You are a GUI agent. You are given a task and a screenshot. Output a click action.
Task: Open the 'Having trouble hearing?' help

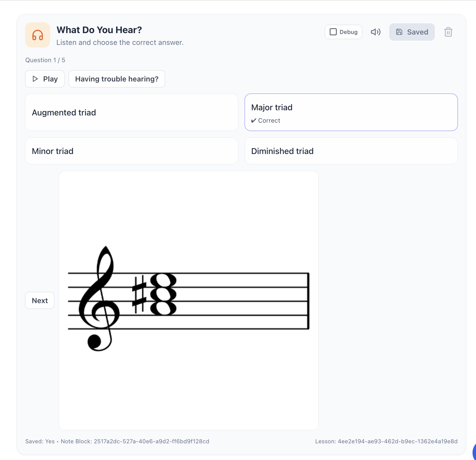click(x=116, y=79)
